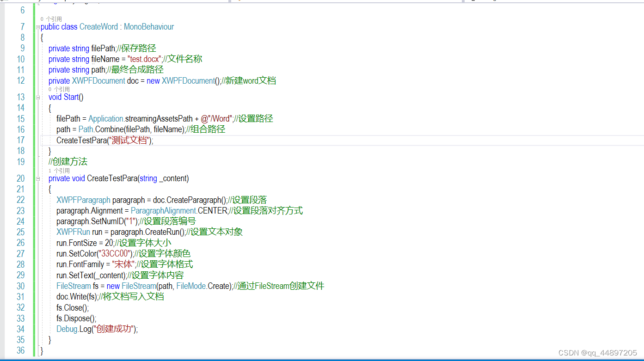This screenshot has width=644, height=361.
Task: Click the string "test.docx"
Action: 144,59
